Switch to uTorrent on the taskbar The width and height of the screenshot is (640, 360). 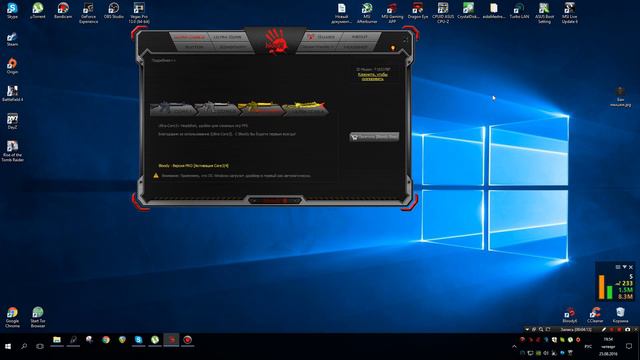155,340
